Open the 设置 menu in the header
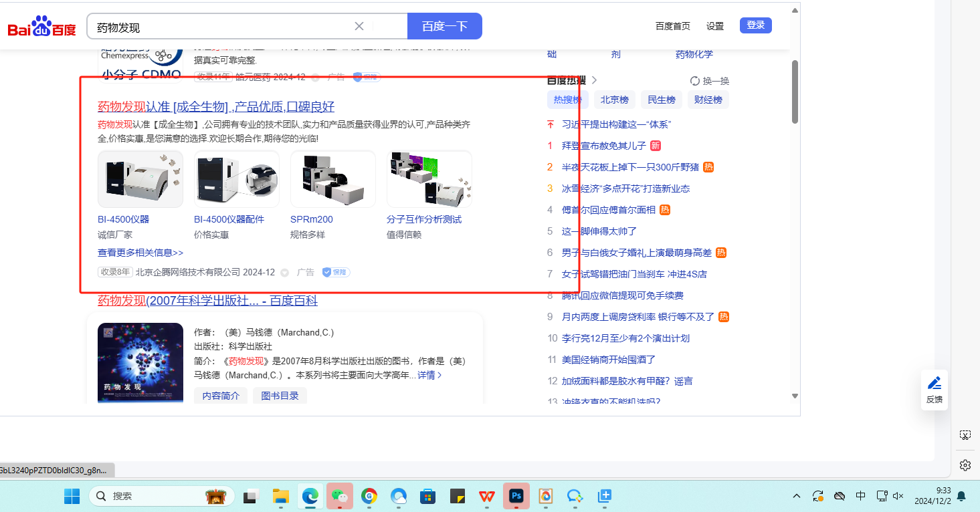Screen dimensions: 980x512 (x=715, y=26)
